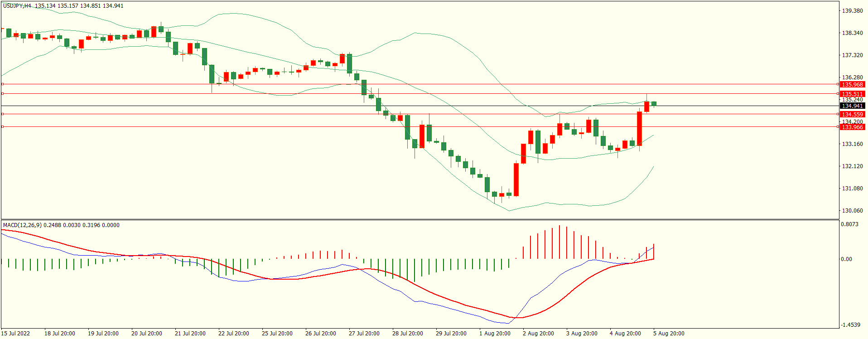Click the 131.080 price axis value
868x339 pixels.
852,189
